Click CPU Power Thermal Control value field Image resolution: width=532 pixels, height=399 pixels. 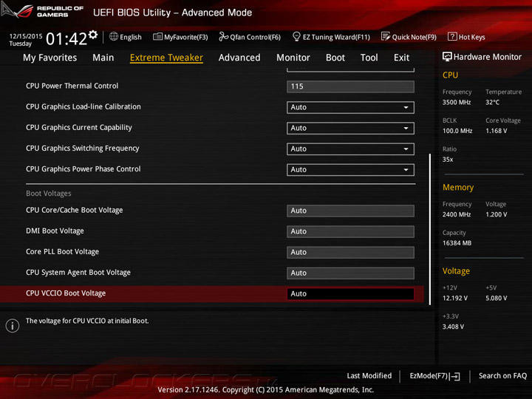coord(350,86)
